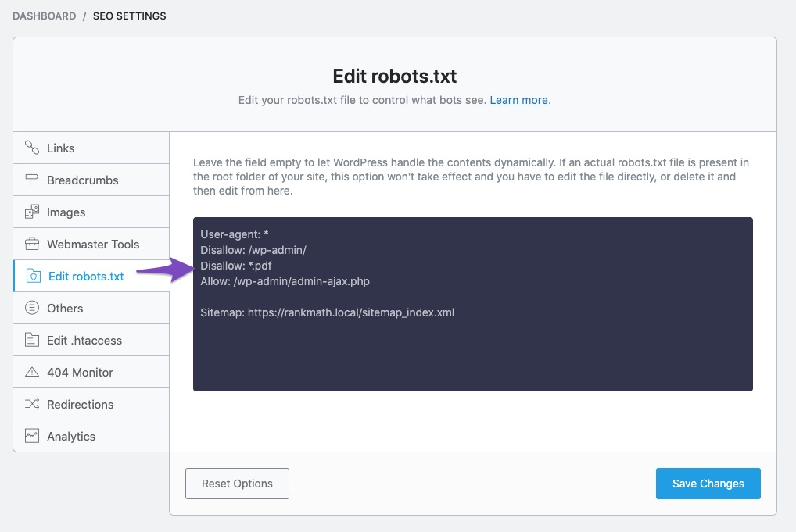This screenshot has width=796, height=532.
Task: Click the Edit .htaccess document icon
Action: tap(32, 340)
